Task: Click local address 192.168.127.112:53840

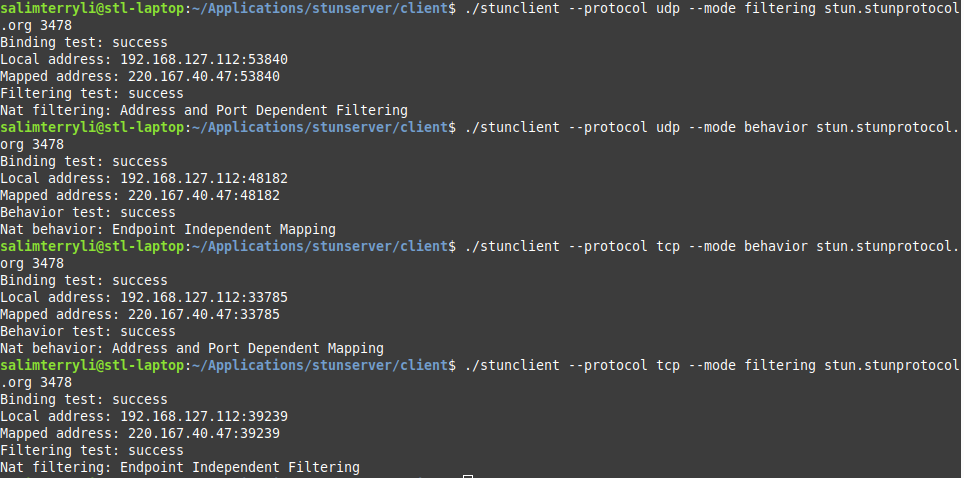Action: point(203,60)
